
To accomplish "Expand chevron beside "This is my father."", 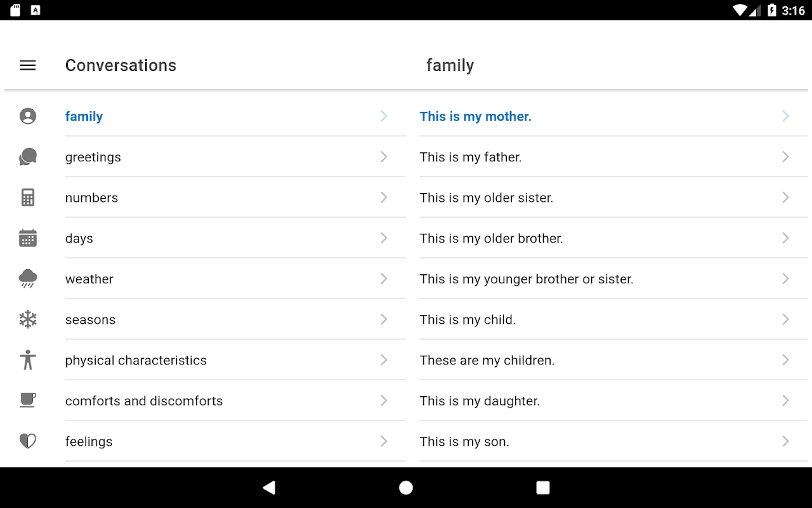I will coord(785,157).
